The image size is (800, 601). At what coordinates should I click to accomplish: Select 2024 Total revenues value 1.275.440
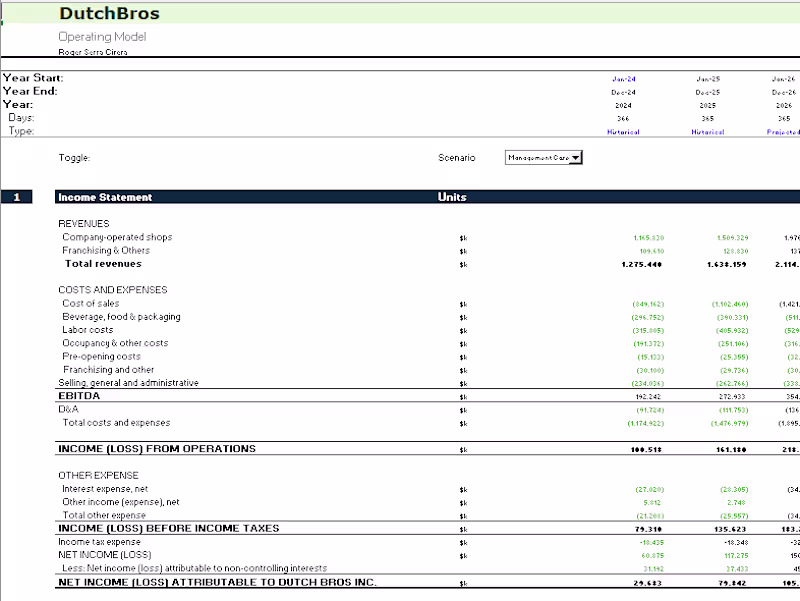pyautogui.click(x=642, y=264)
